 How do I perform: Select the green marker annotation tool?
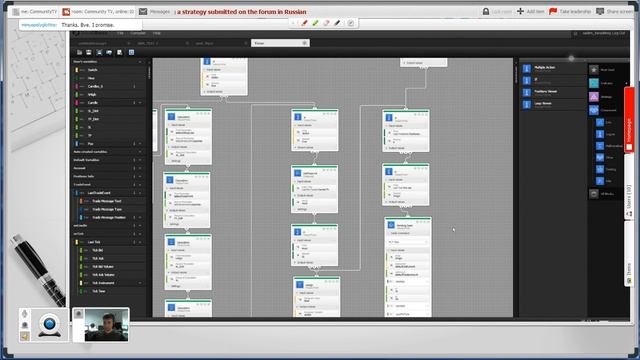coord(315,23)
